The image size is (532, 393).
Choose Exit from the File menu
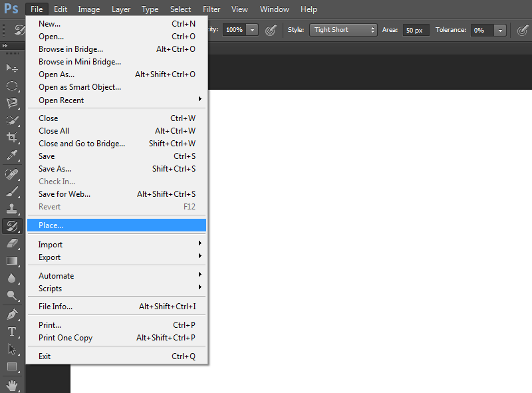[x=117, y=356]
